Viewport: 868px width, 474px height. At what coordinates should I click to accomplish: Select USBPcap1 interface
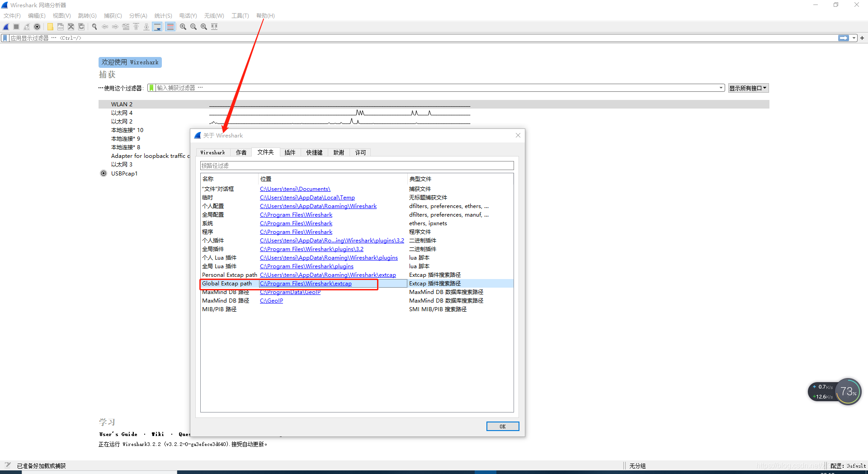pyautogui.click(x=124, y=174)
